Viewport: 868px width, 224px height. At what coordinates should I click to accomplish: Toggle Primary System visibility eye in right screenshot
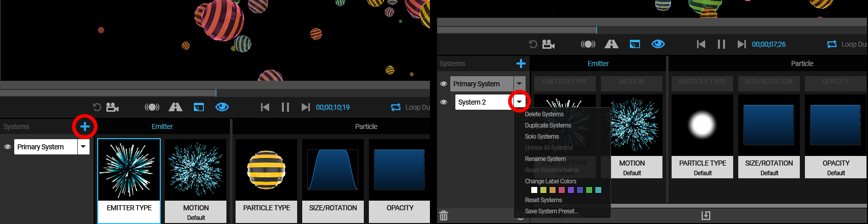(x=444, y=84)
